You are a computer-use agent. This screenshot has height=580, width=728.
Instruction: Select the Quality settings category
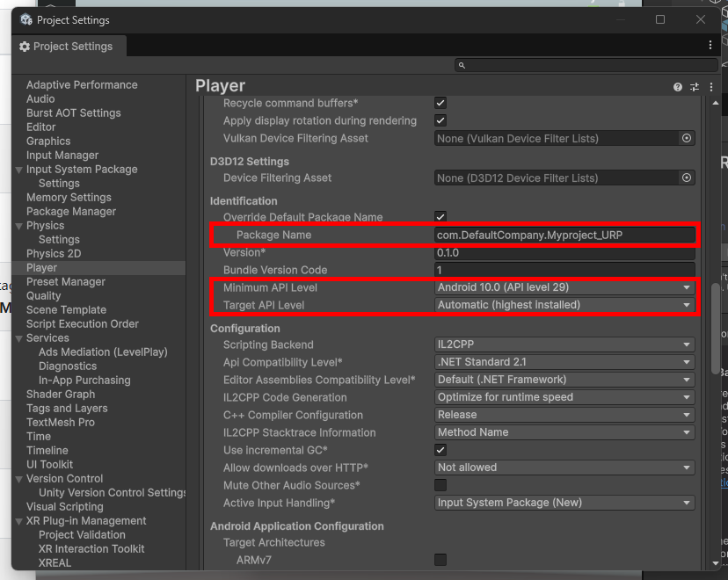coord(44,296)
